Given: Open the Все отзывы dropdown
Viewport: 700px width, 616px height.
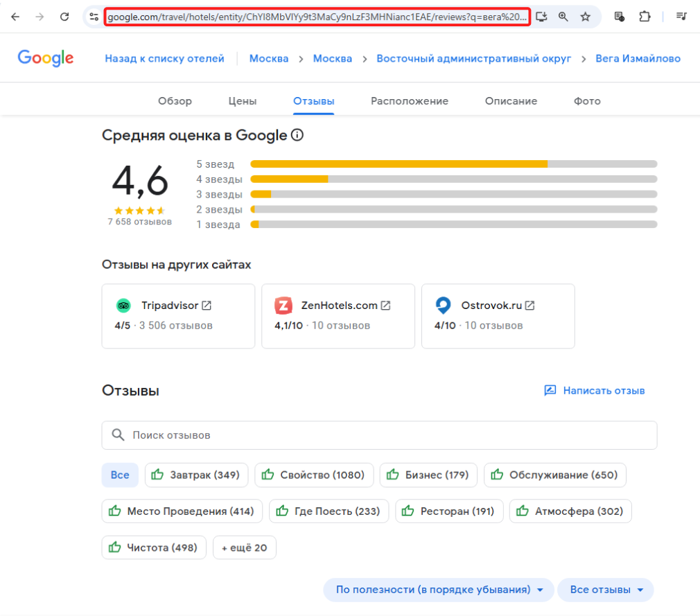Looking at the screenshot, I should [x=606, y=590].
